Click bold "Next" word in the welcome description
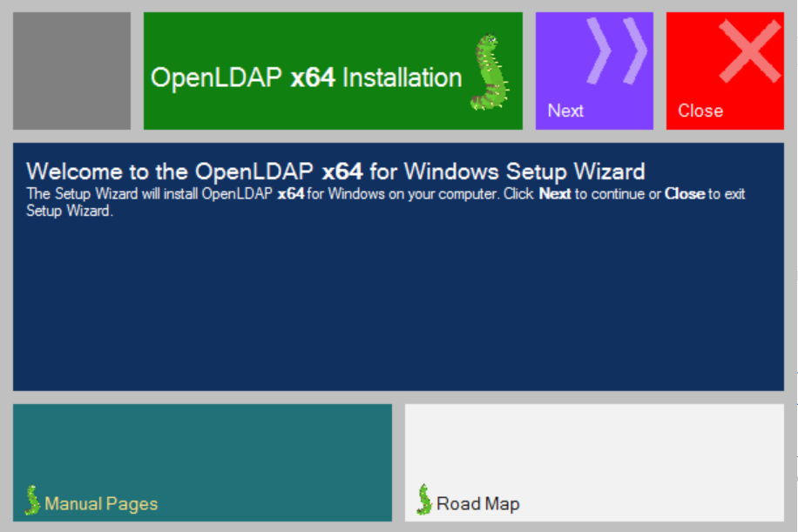 point(555,194)
